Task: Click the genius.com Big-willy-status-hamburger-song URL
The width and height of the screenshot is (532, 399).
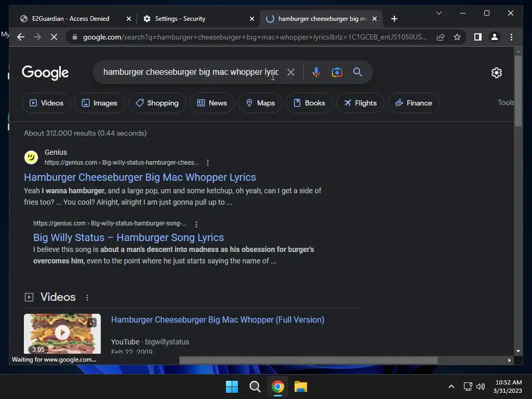Action: coord(110,223)
